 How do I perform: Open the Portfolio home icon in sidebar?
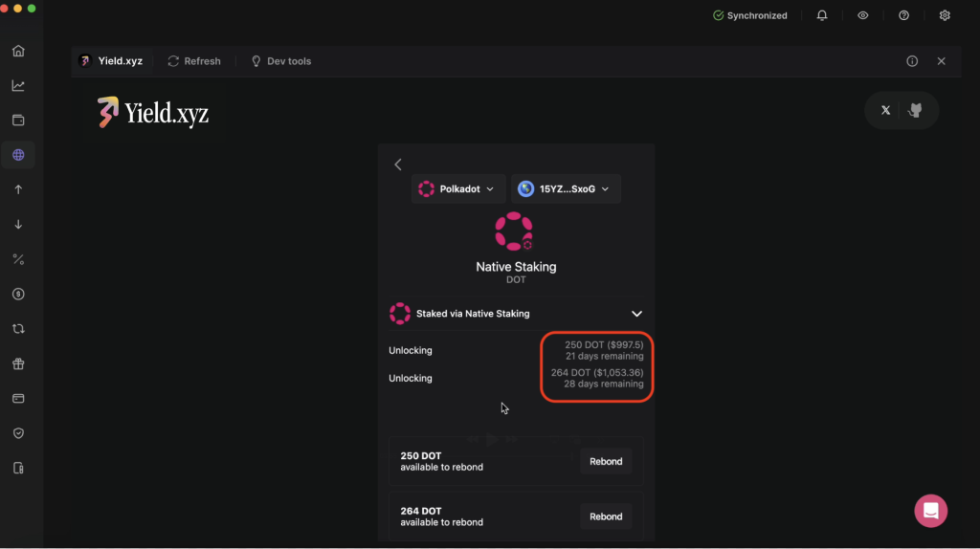(18, 51)
